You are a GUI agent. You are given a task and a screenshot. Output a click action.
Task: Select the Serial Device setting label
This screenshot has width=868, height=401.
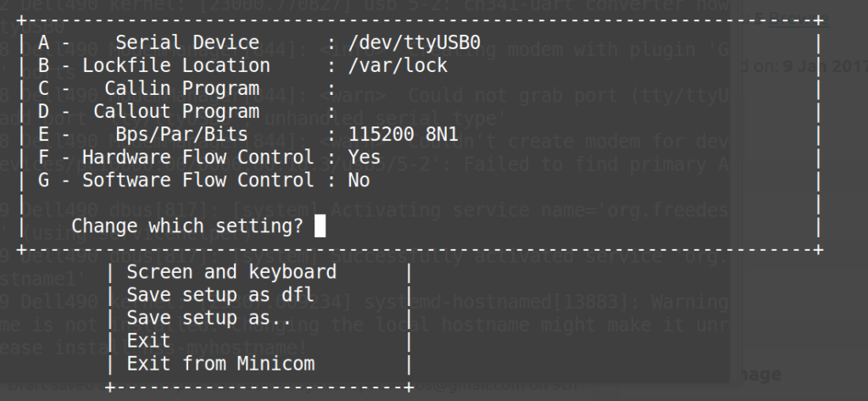point(186,42)
